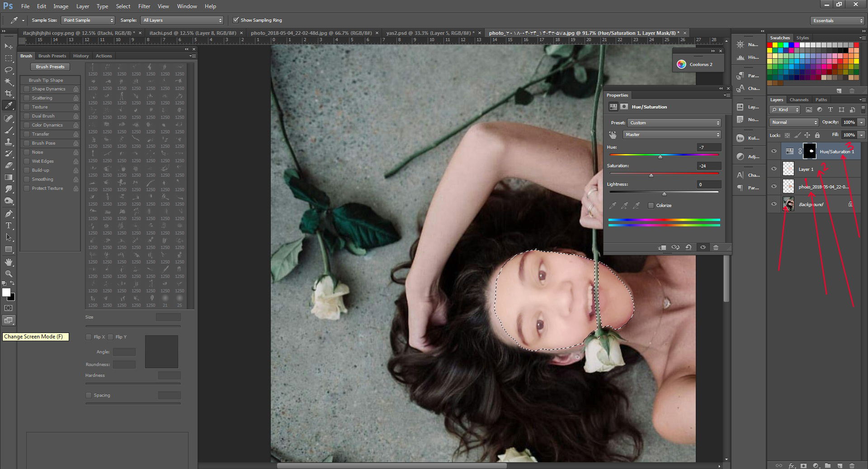Select the Clone Stamp tool
This screenshot has width=868, height=469.
coord(9,142)
